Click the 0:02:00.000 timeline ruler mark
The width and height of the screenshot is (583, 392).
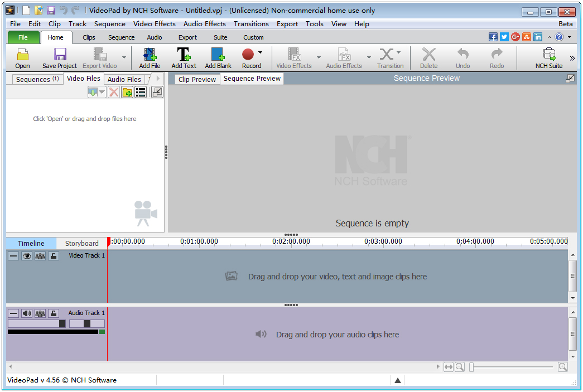click(x=291, y=241)
